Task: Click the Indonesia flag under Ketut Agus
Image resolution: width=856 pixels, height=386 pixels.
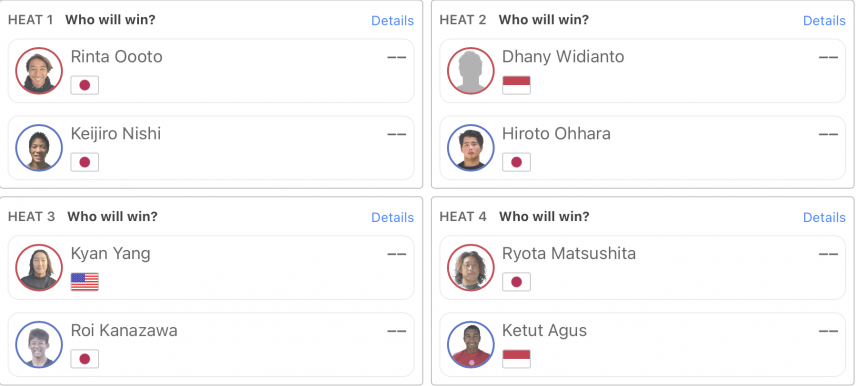Action: (x=516, y=359)
